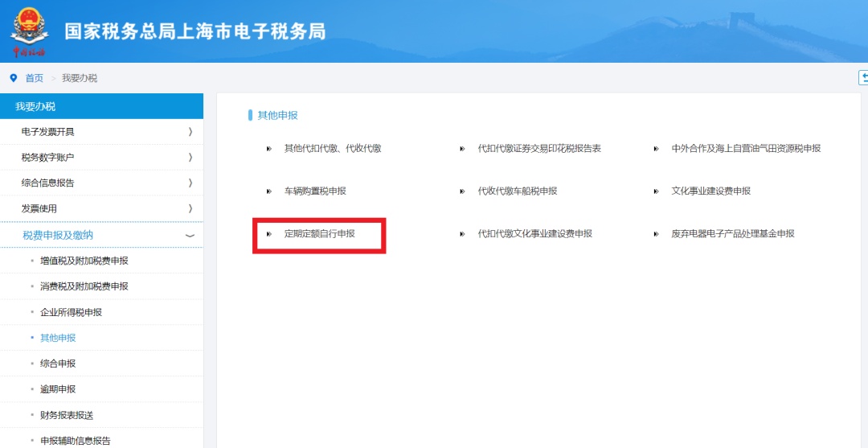Open 车辆购置税申报 link
This screenshot has height=448, width=868.
pos(316,191)
